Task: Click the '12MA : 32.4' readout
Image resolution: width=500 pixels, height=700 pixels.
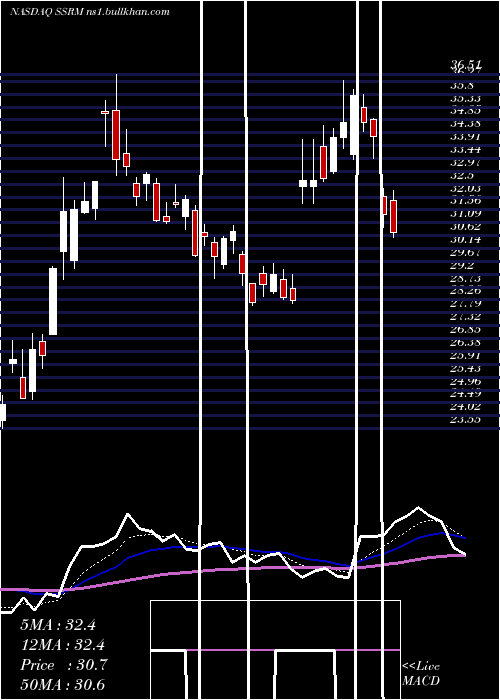Action: point(63,645)
